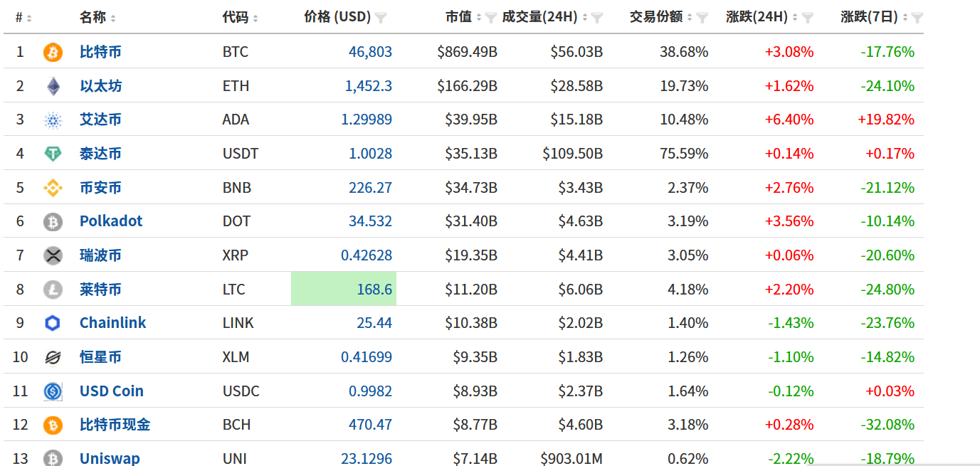The width and height of the screenshot is (980, 466).
Task: Click the Ethereum diamond icon
Action: (53, 86)
